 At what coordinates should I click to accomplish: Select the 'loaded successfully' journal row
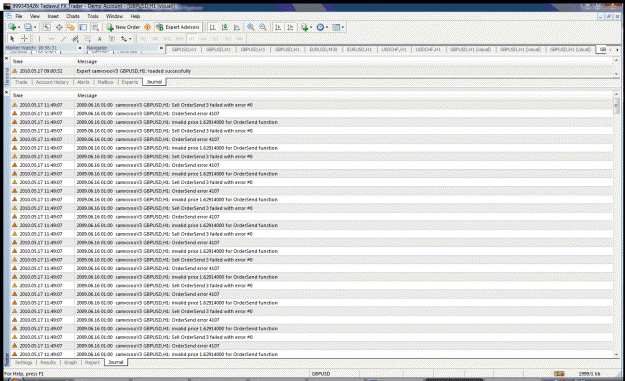312,71
